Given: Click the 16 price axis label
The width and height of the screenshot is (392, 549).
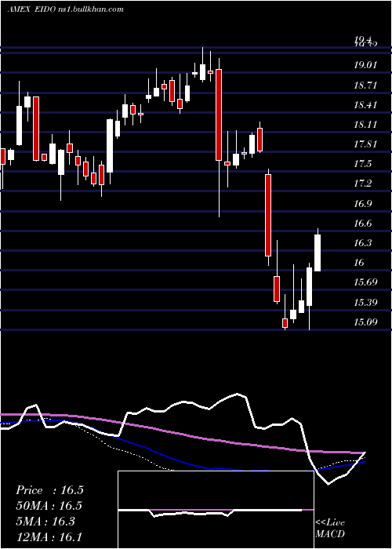Looking at the screenshot, I should [360, 263].
